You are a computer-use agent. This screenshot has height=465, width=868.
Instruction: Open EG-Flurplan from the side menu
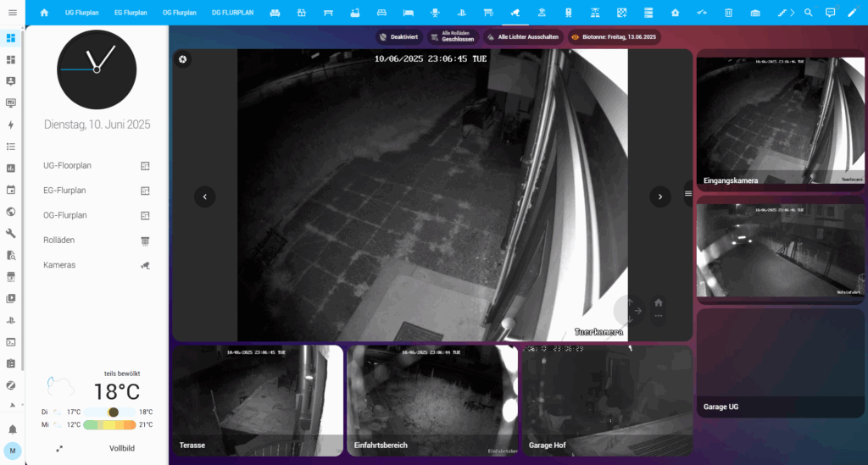tap(97, 191)
